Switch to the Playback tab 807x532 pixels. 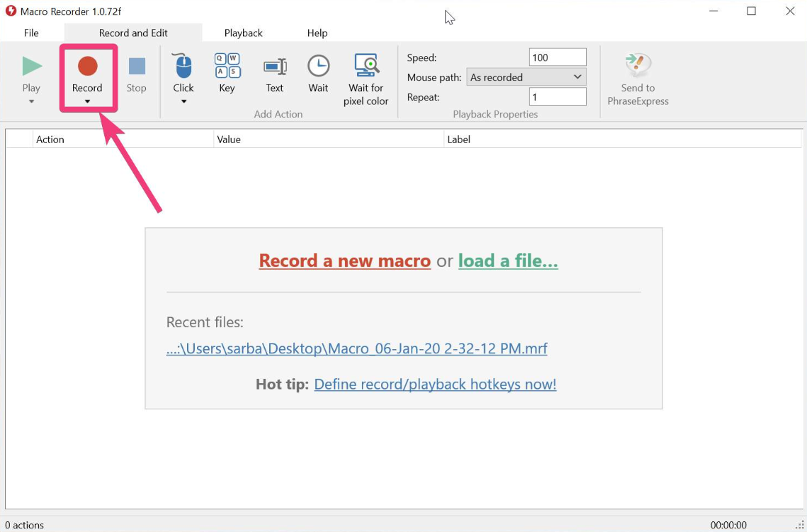pyautogui.click(x=244, y=33)
